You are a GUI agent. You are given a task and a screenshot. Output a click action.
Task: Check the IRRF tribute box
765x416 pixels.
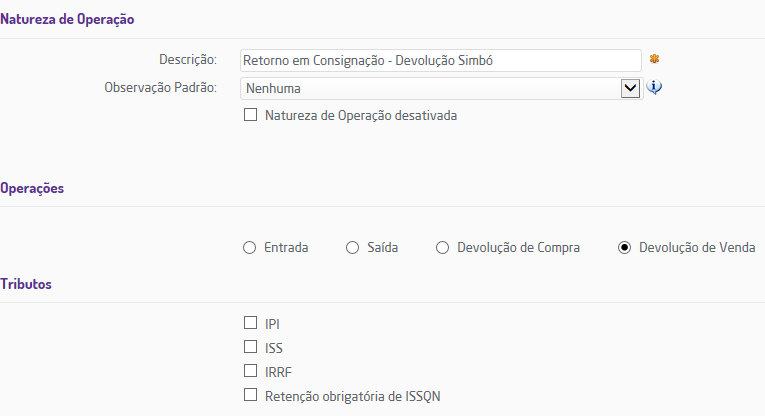point(250,371)
